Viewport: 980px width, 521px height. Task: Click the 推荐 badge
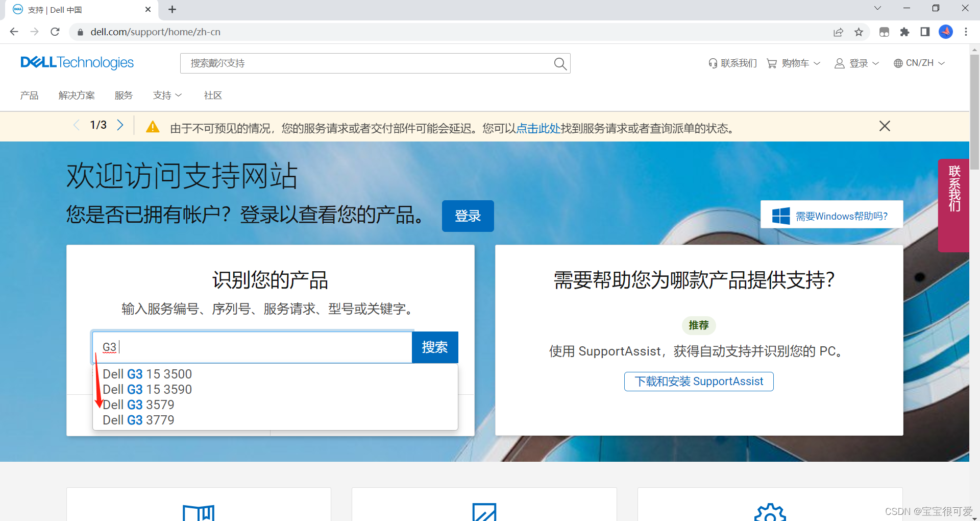699,325
